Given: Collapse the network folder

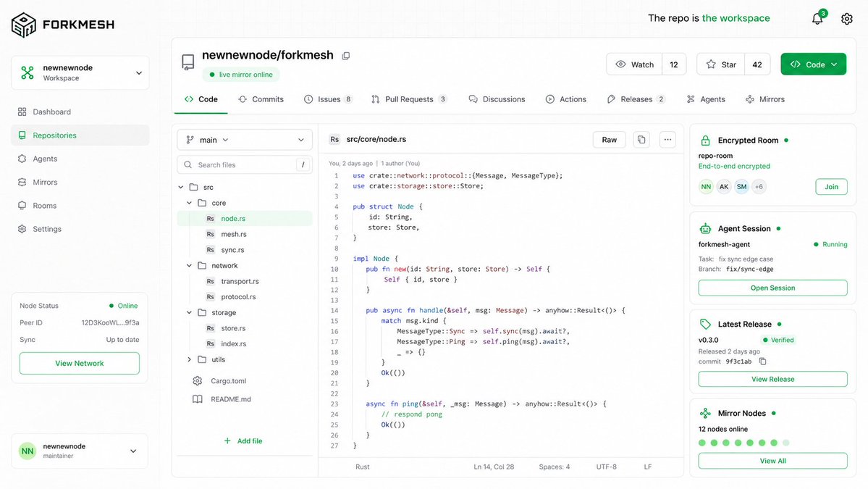Looking at the screenshot, I should click(x=190, y=266).
